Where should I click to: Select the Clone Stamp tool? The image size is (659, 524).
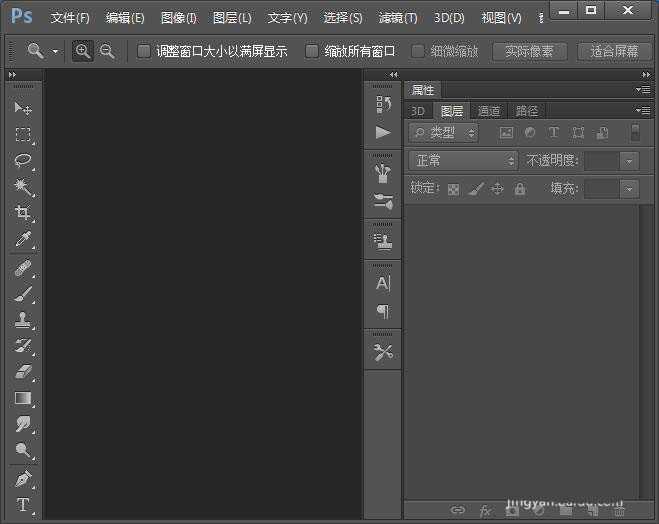(x=22, y=320)
